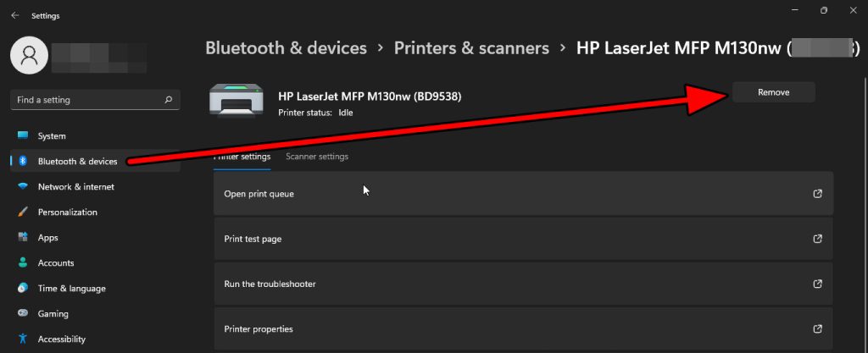Image resolution: width=868 pixels, height=353 pixels.
Task: Click the Bluetooth icon in sidebar
Action: point(23,162)
